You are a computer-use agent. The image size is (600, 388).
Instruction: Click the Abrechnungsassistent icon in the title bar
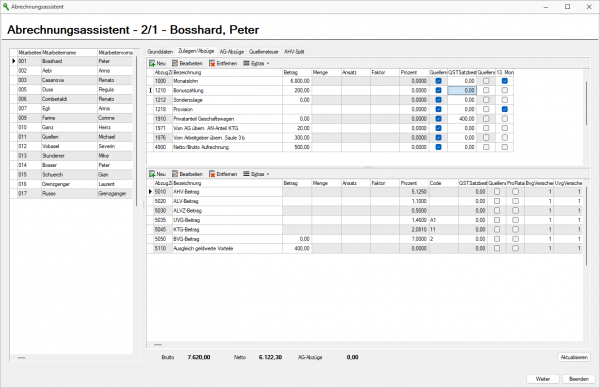tap(6, 7)
